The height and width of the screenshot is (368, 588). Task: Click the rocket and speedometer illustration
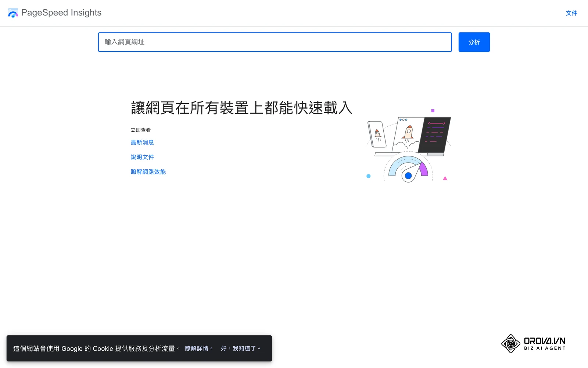pos(408,146)
